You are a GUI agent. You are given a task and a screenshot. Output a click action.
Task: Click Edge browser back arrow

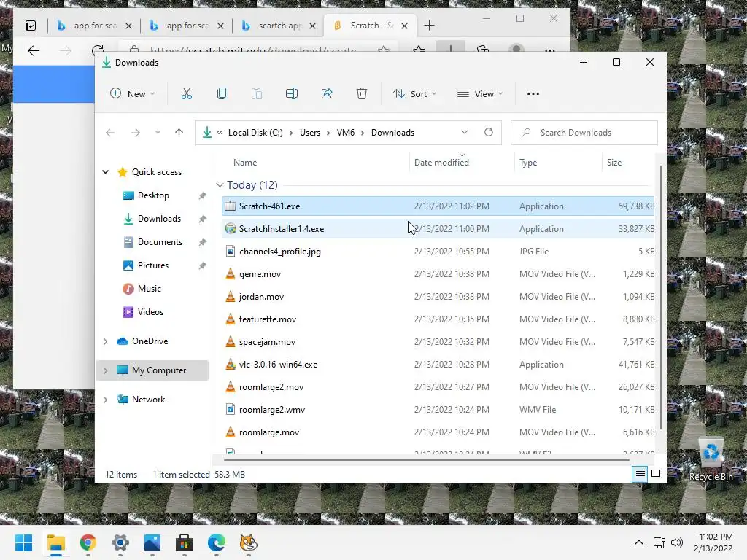(x=34, y=50)
